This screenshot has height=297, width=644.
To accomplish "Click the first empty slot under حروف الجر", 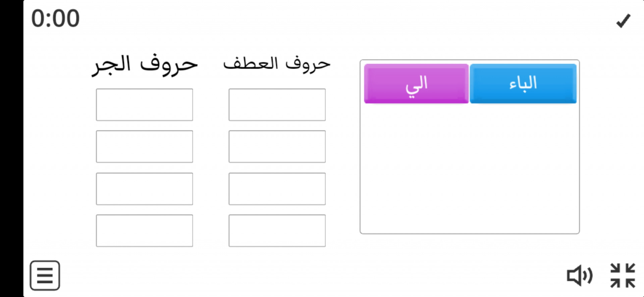I will 145,105.
